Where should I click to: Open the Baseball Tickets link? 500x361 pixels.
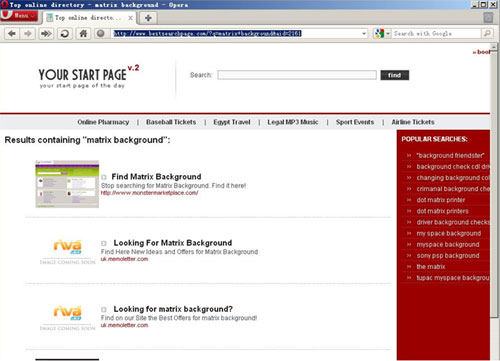171,122
